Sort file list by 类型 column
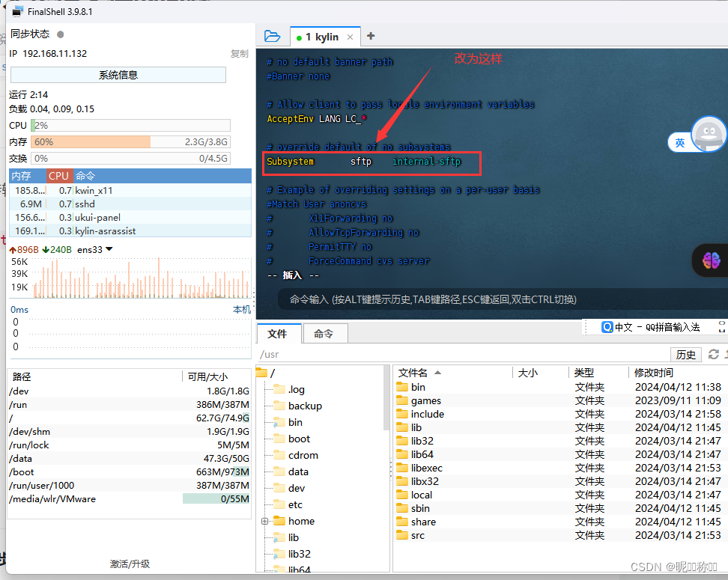Image resolution: width=728 pixels, height=580 pixels. coord(599,373)
